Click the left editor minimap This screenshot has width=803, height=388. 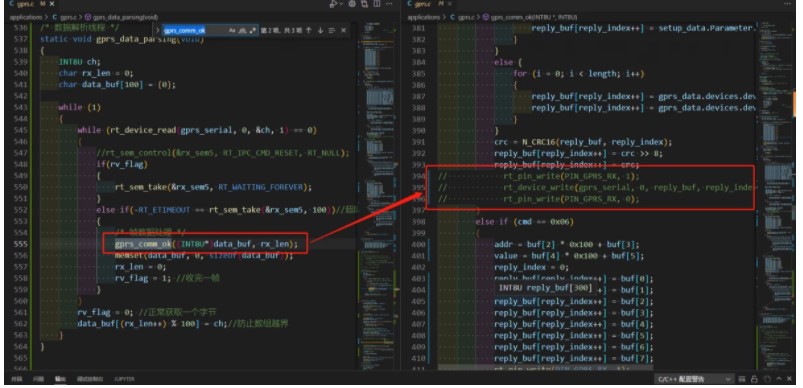378,195
